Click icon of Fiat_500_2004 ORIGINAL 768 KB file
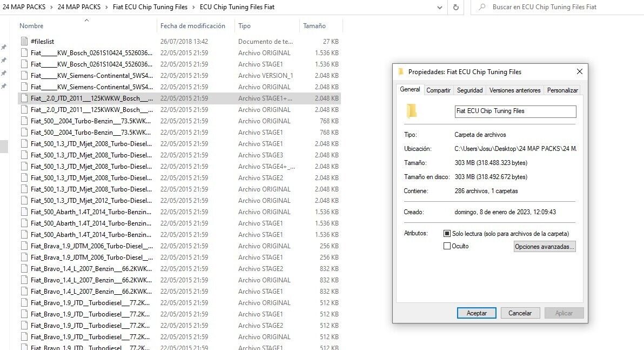644x350 pixels. click(24, 121)
